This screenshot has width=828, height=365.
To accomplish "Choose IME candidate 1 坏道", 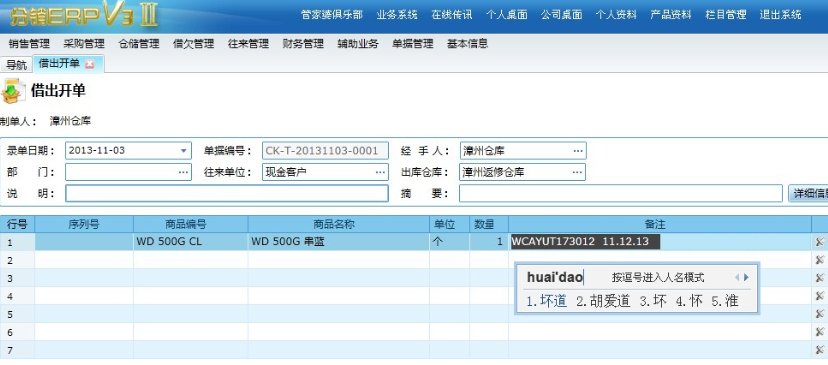I will 547,302.
